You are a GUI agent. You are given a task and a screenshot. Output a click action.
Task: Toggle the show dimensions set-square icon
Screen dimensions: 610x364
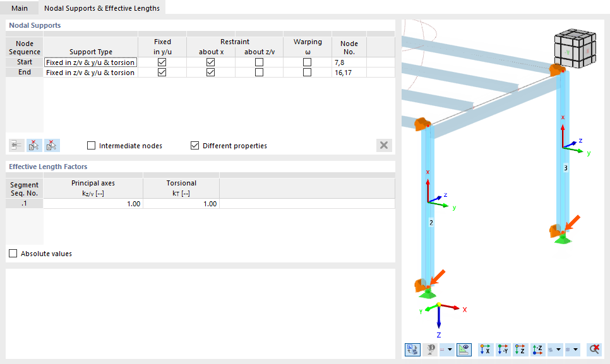464,349
